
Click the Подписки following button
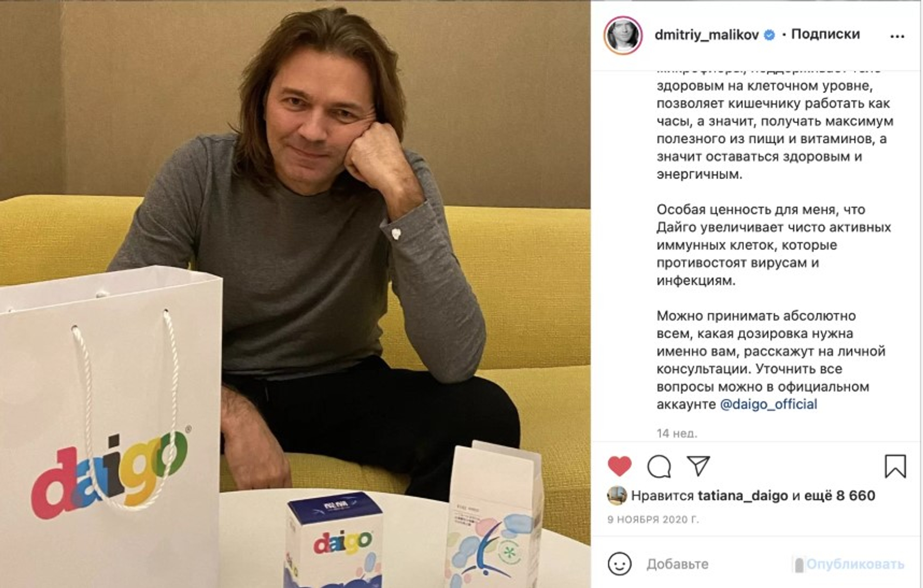[825, 34]
